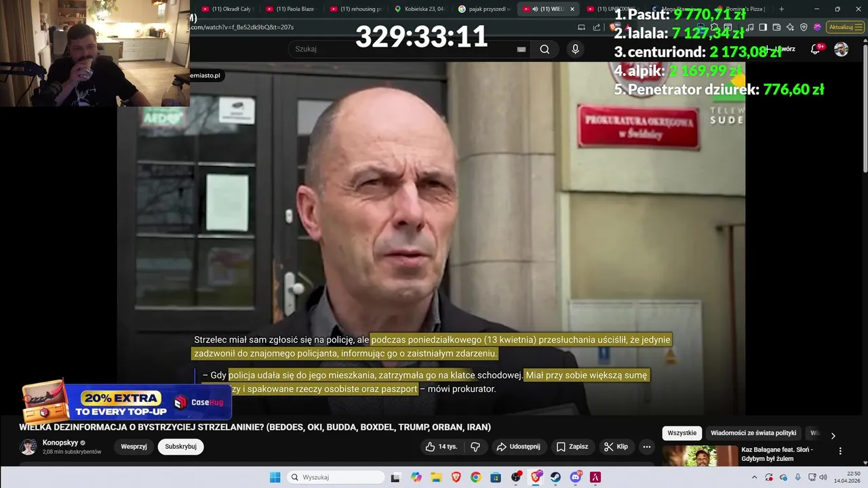Screen dimensions: 868x488
Task: Open Microsoft Store from the taskbar
Action: click(496, 477)
